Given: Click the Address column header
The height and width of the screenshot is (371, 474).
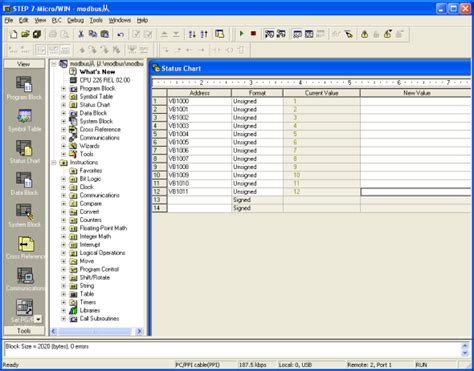Looking at the screenshot, I should (199, 93).
